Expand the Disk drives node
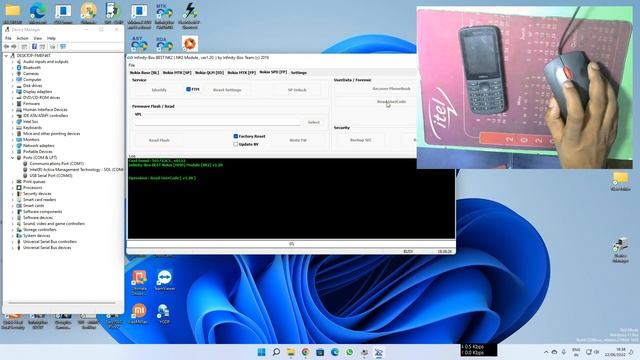640x360 pixels. pos(13,85)
